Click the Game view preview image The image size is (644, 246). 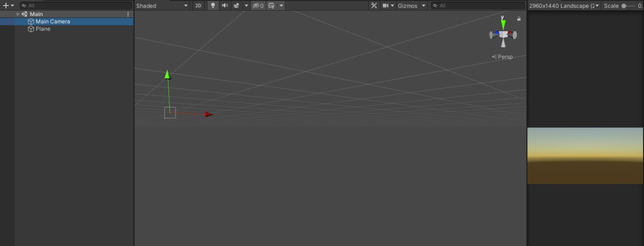(585, 155)
